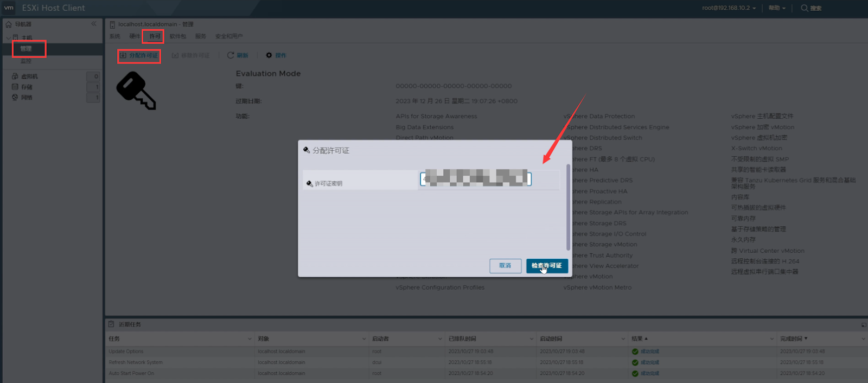Switch to the 软件包 tab

pos(178,36)
